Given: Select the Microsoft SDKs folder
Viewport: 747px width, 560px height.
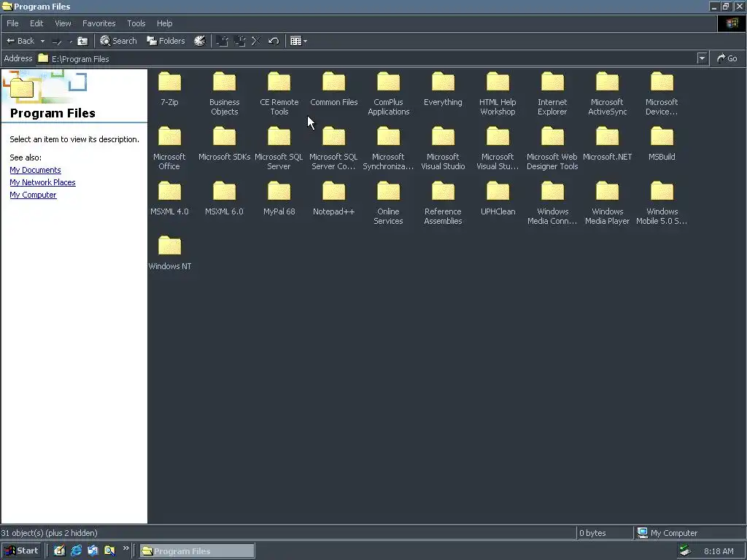Looking at the screenshot, I should [225, 144].
